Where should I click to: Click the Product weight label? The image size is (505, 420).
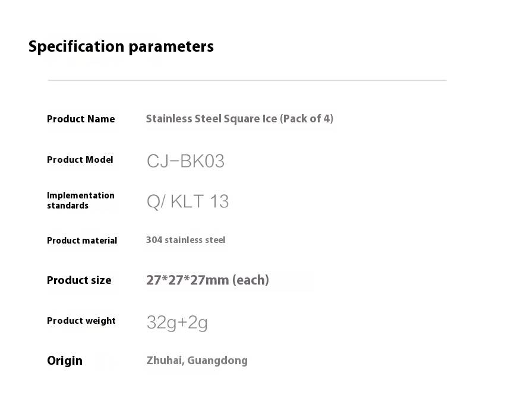[81, 321]
